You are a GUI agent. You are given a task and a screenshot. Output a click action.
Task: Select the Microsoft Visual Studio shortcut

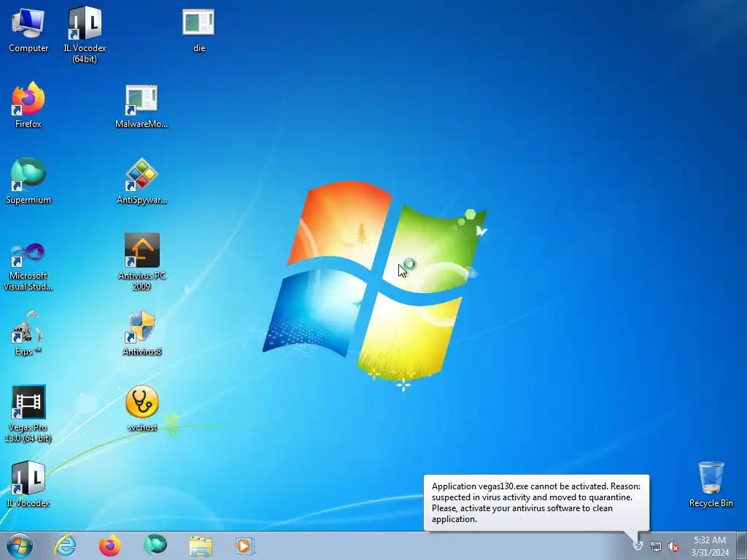tap(28, 265)
